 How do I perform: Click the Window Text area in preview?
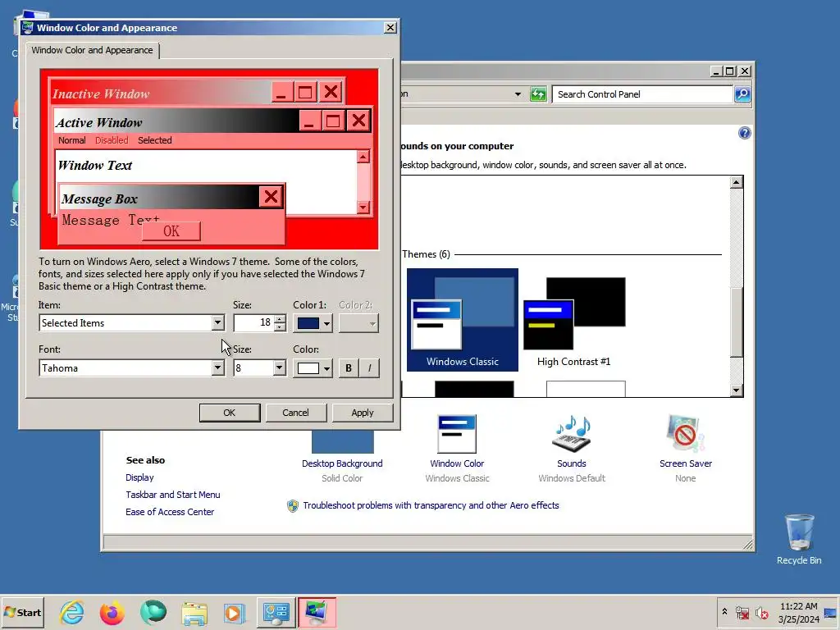pyautogui.click(x=206, y=181)
